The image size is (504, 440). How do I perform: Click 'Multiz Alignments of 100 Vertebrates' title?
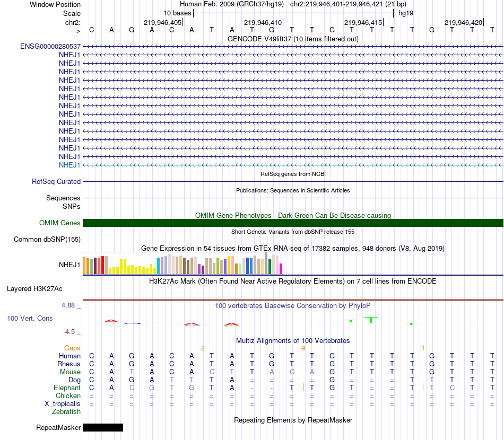point(293,341)
